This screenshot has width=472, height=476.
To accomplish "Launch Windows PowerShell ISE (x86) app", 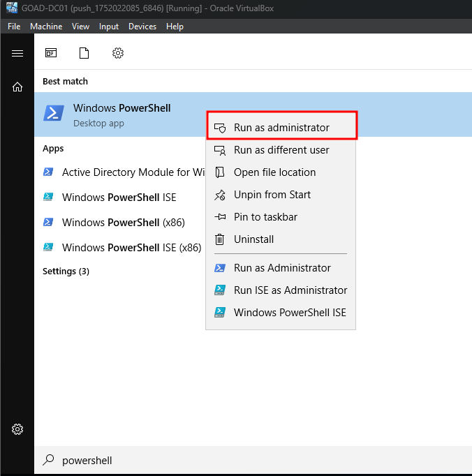I will pyautogui.click(x=119, y=247).
